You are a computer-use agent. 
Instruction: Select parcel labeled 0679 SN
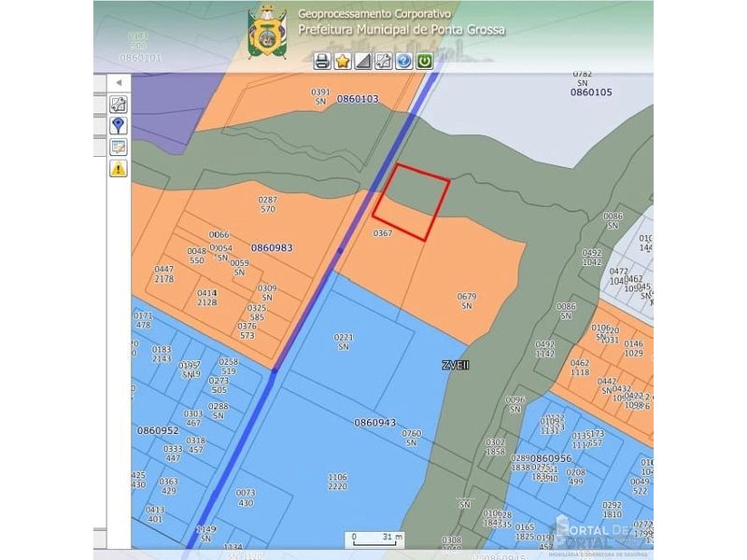pos(467,301)
